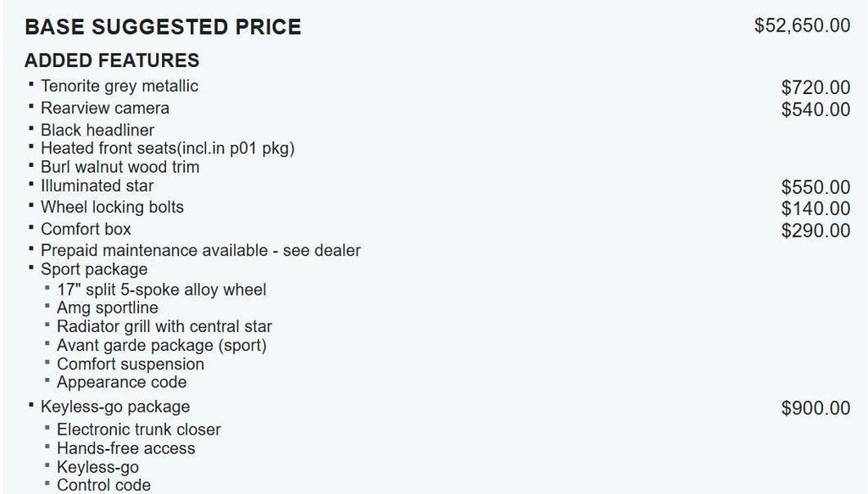
Task: Click the Sport package entry
Action: [94, 269]
